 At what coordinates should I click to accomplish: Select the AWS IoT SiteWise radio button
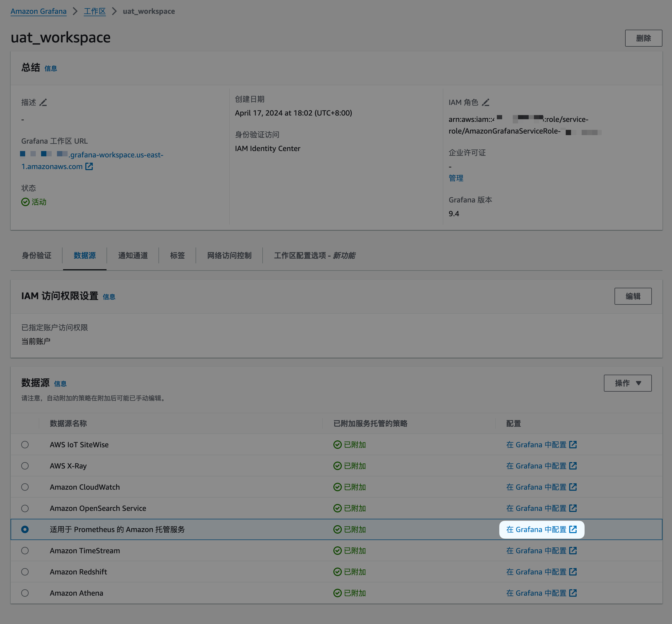pos(25,445)
